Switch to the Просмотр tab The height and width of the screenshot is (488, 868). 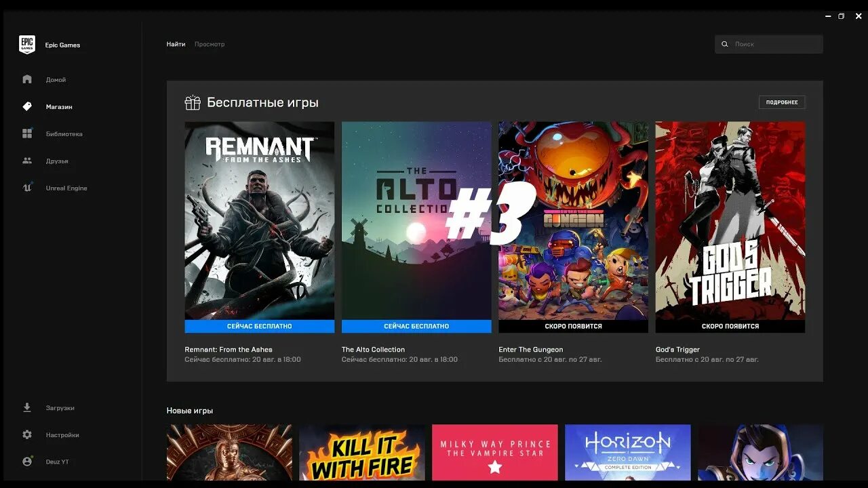210,44
